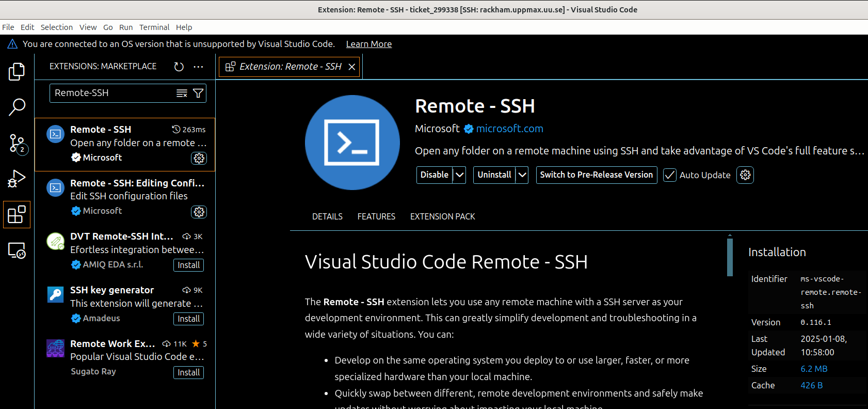This screenshot has height=409, width=868.
Task: Open the Explorer view icon
Action: (17, 71)
